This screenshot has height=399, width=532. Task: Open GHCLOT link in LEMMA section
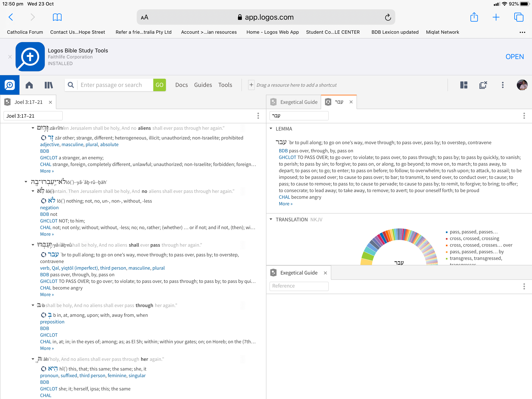pos(287,157)
